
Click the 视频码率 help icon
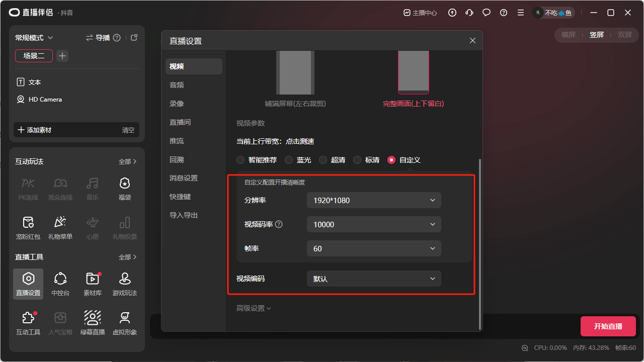pyautogui.click(x=279, y=224)
